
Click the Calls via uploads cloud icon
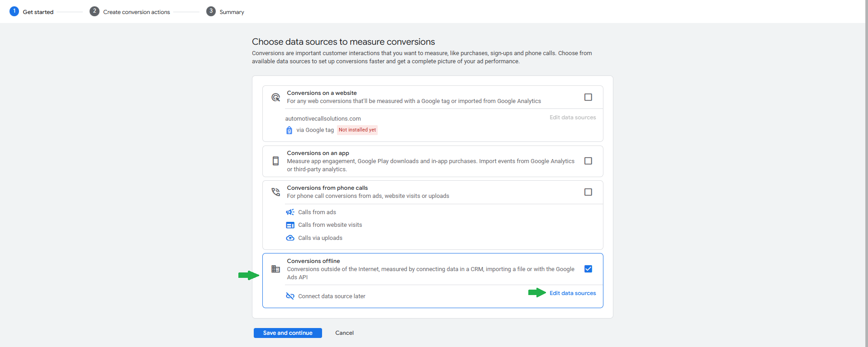click(290, 238)
